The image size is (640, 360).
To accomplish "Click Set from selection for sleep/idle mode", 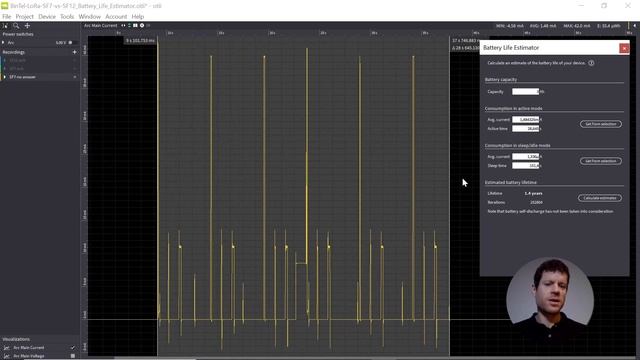I will pyautogui.click(x=601, y=161).
